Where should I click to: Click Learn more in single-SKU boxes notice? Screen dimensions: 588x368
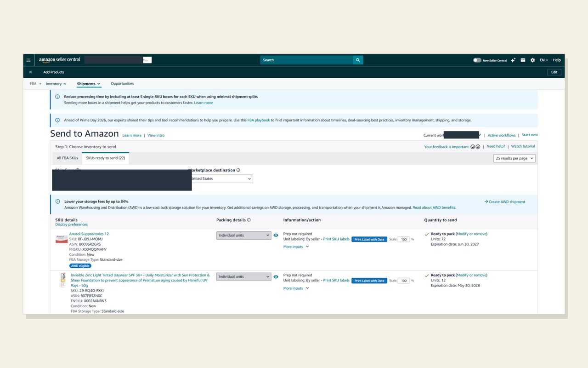pyautogui.click(x=204, y=103)
